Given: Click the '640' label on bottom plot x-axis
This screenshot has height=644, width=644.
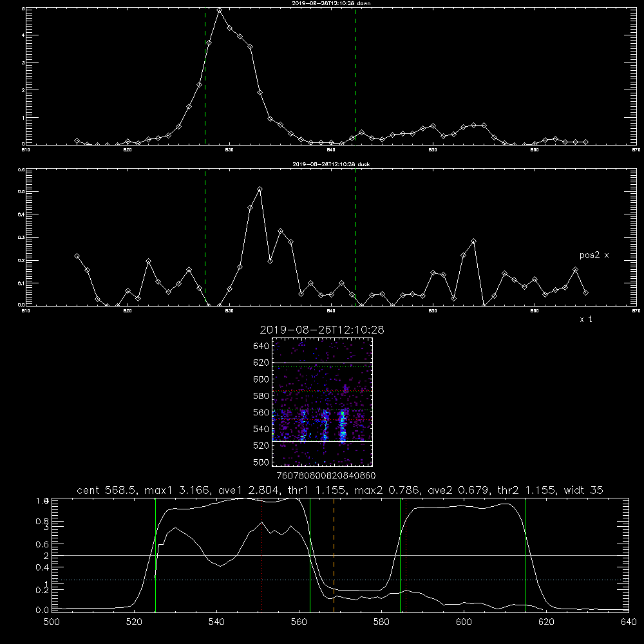Looking at the screenshot, I should click(x=629, y=622).
